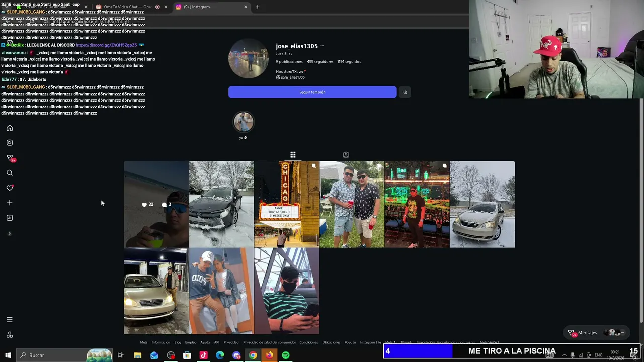
Task: Click the Buscar taskbar search box
Action: pyautogui.click(x=64, y=355)
